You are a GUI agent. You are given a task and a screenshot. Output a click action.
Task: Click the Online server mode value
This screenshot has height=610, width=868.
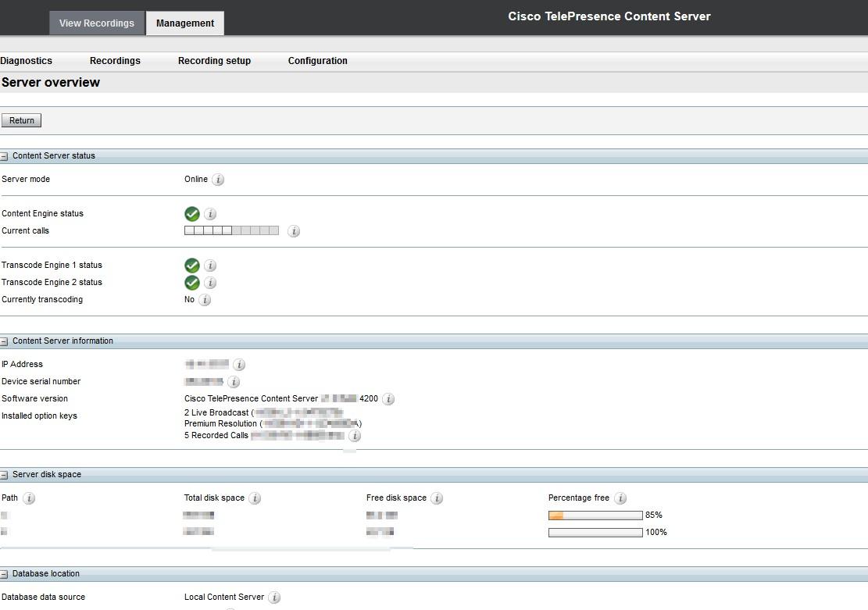(x=196, y=180)
